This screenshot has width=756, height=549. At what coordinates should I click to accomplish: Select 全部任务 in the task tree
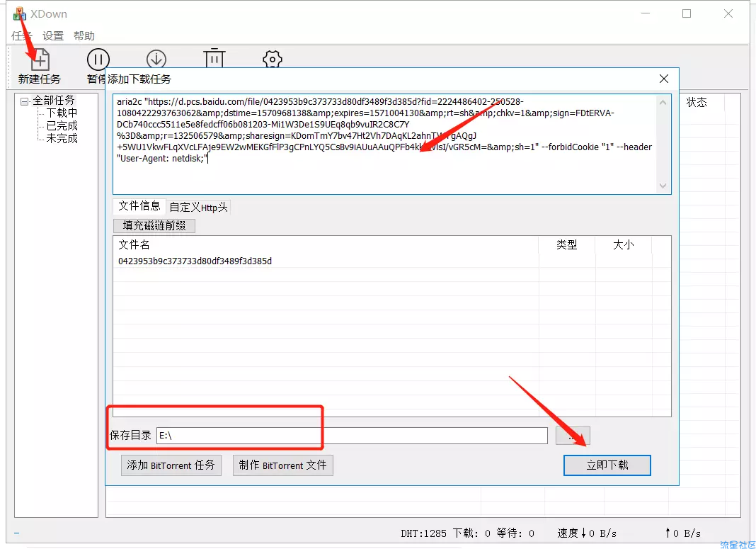[x=54, y=101]
